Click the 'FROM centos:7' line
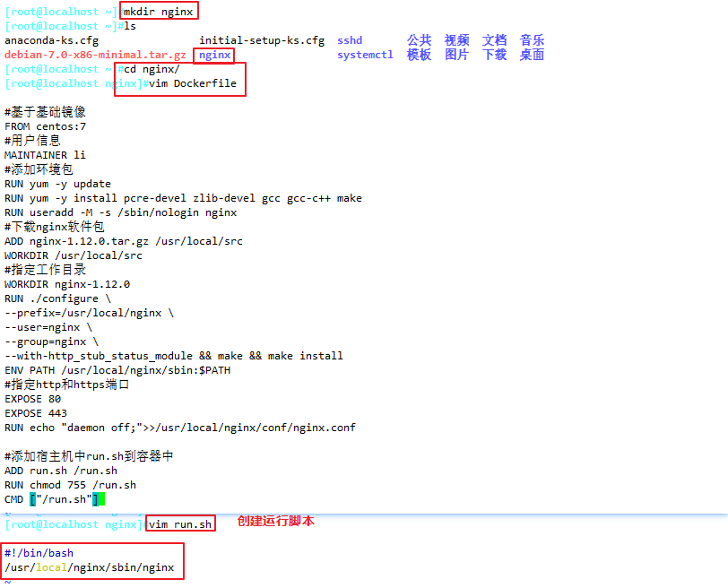This screenshot has height=588, width=728. (45, 126)
